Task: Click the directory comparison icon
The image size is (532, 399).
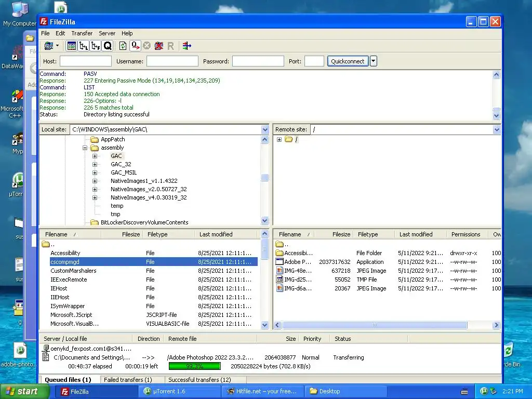Action: 187,46
